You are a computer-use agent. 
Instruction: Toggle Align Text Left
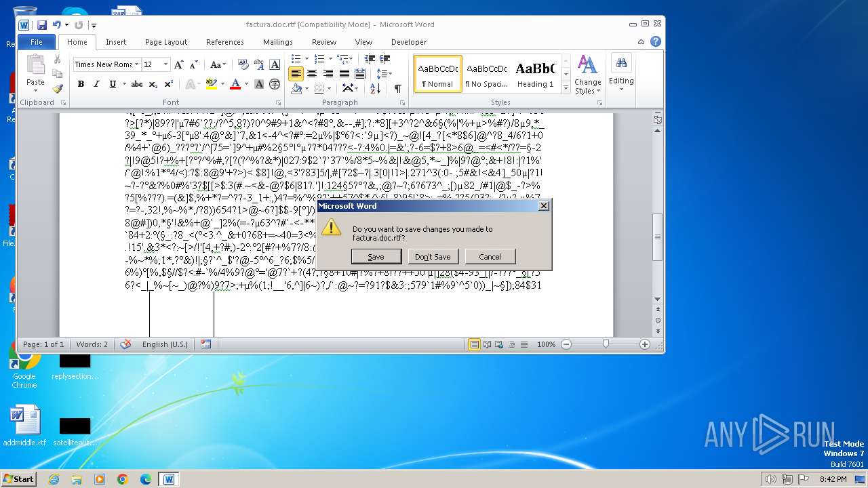(296, 74)
